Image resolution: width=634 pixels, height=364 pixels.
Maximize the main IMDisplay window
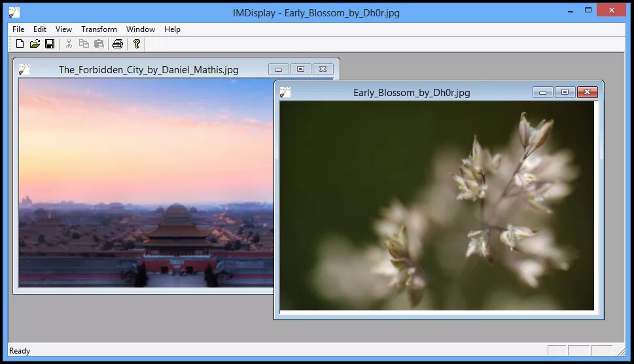point(588,10)
